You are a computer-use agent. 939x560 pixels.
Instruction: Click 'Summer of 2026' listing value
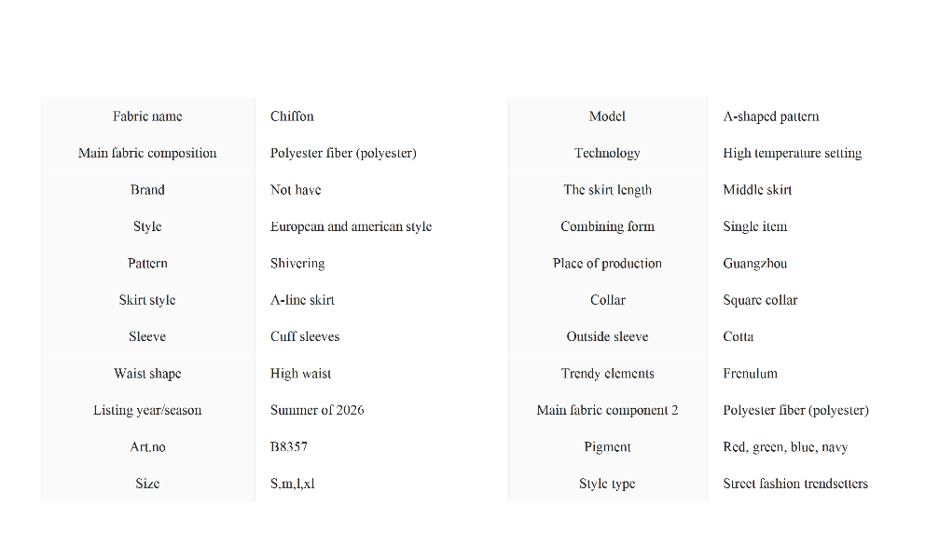[317, 410]
